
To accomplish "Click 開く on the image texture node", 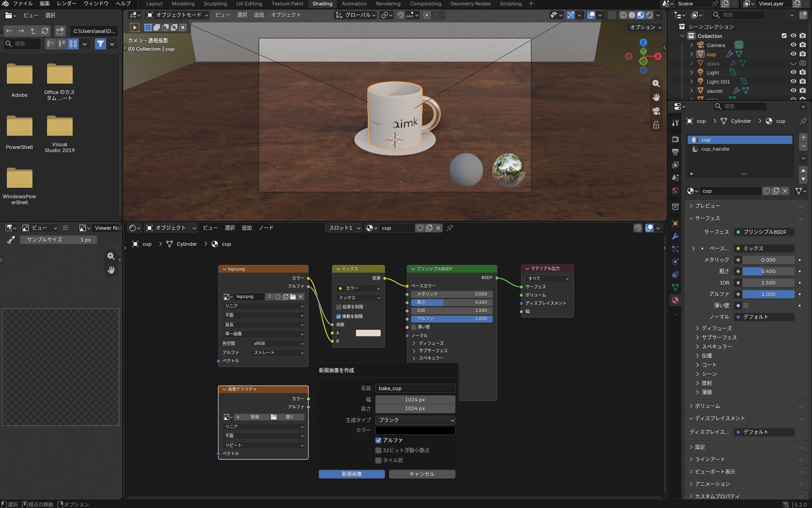I will (288, 417).
